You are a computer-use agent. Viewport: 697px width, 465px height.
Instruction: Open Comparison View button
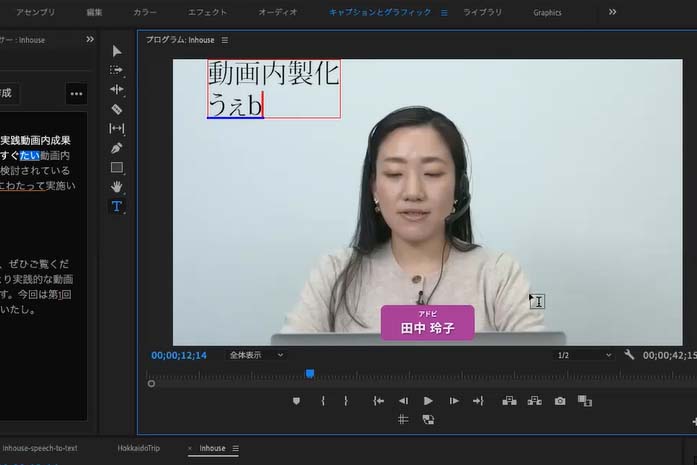coord(585,401)
